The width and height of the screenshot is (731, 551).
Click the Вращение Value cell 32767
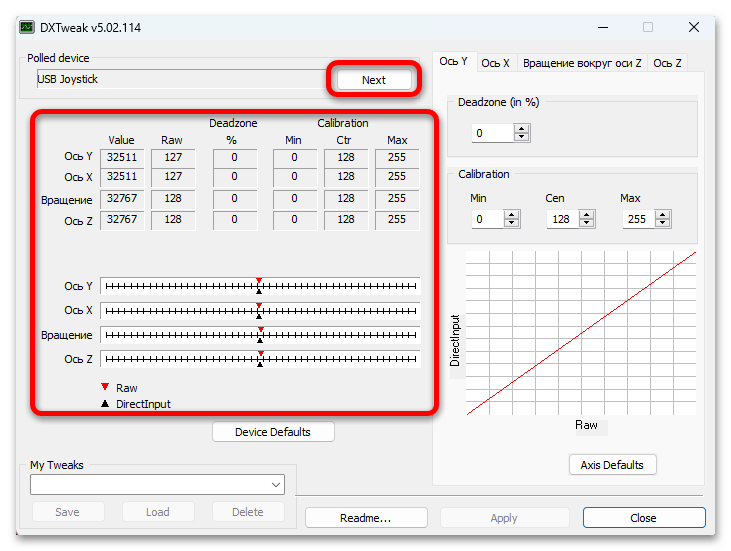pyautogui.click(x=122, y=199)
